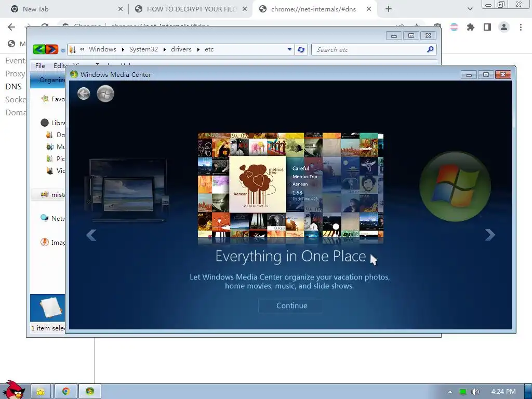The image size is (532, 399).
Task: Select the Image entry with orange icon
Action: pyautogui.click(x=54, y=242)
